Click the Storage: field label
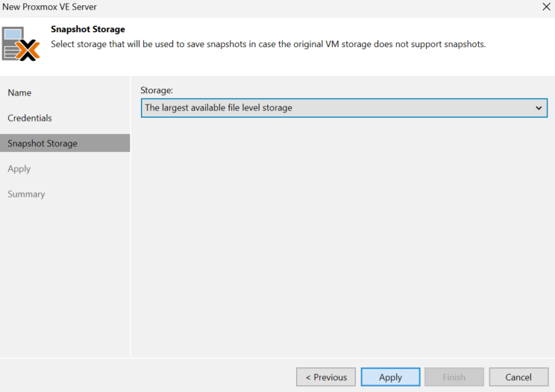This screenshot has height=392, width=555. (x=157, y=90)
